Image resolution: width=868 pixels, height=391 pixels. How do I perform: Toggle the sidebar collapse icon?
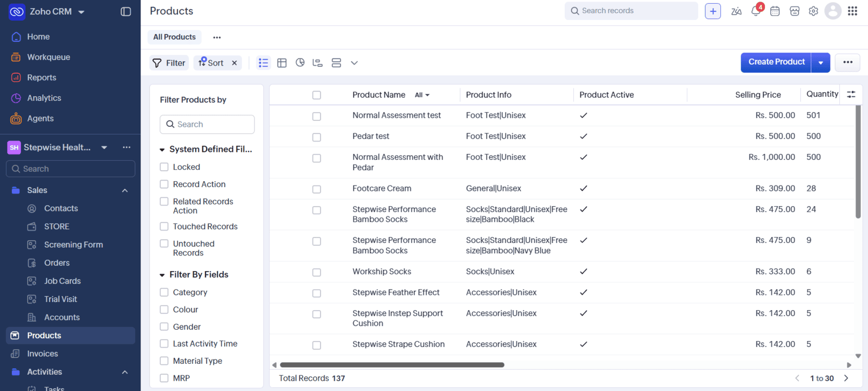point(126,11)
